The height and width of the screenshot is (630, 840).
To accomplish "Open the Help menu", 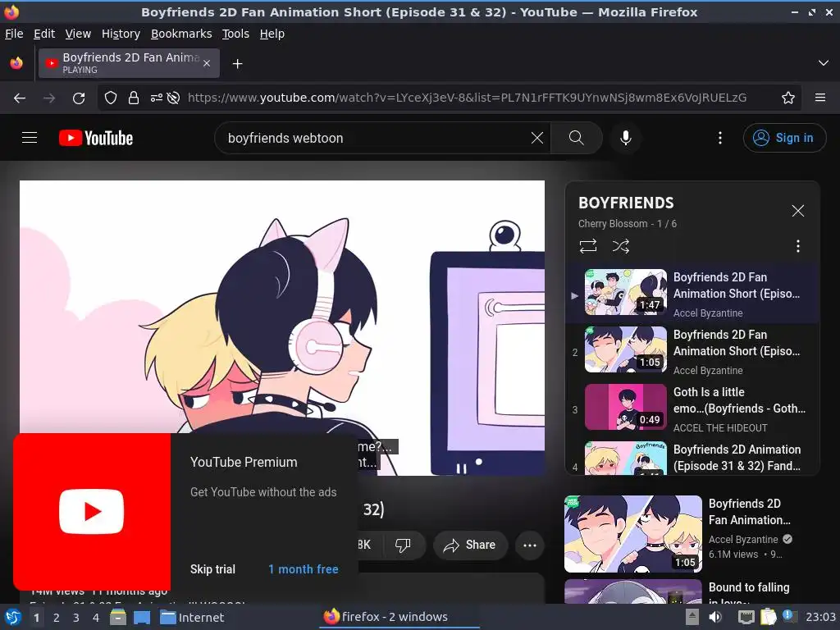I will 272,34.
